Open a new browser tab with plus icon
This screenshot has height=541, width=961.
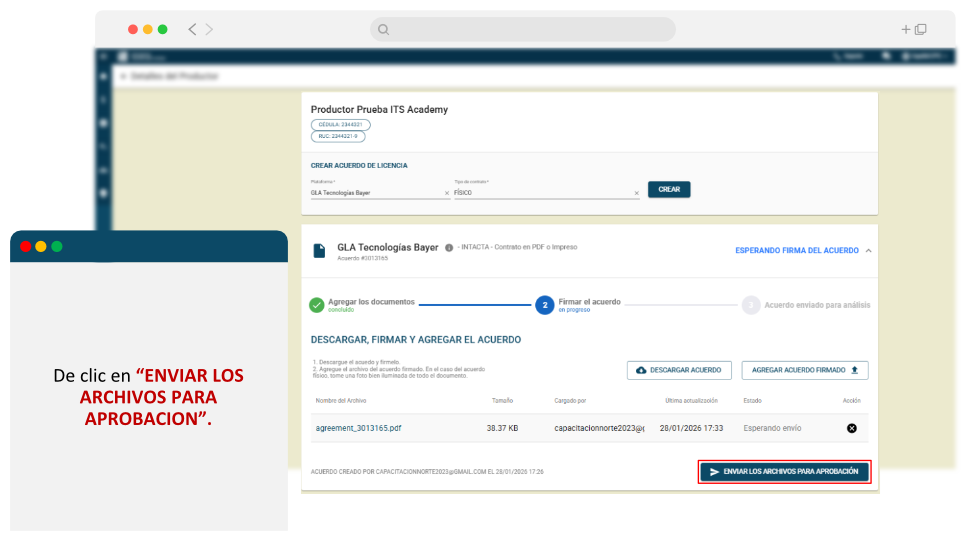[x=905, y=29]
